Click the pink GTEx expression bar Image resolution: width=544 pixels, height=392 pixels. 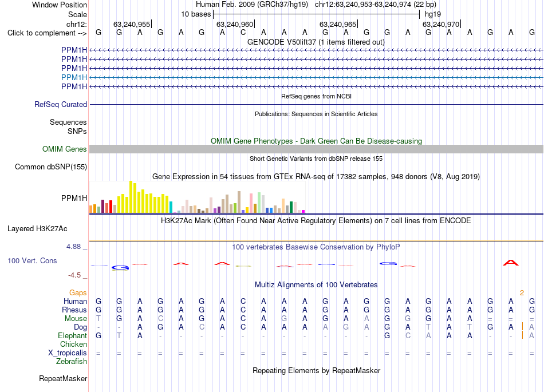click(x=251, y=203)
